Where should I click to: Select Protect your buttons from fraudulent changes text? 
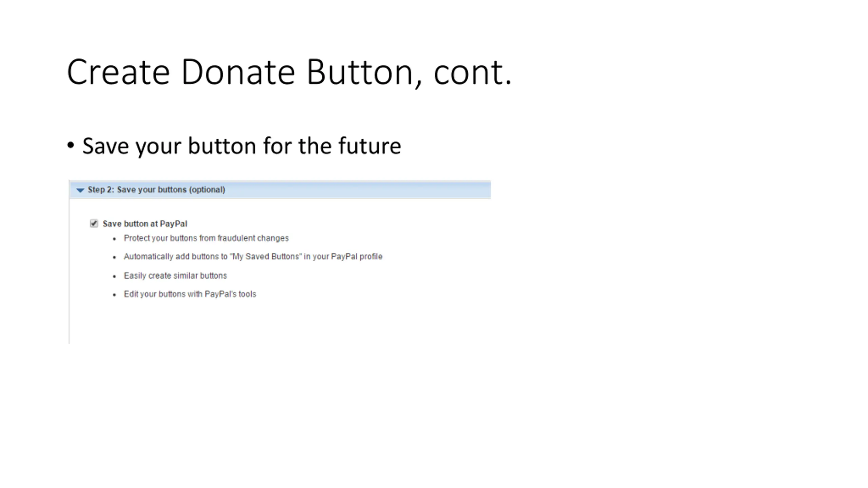pos(206,238)
